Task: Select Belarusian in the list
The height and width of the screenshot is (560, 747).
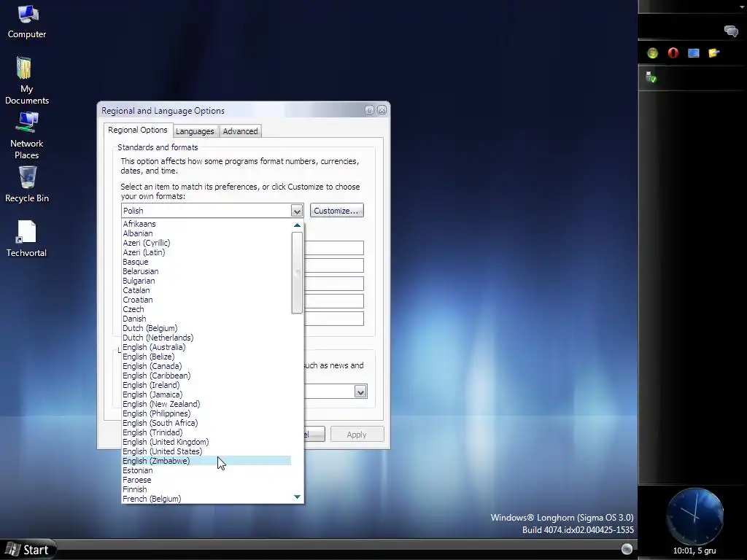Action: [206, 271]
